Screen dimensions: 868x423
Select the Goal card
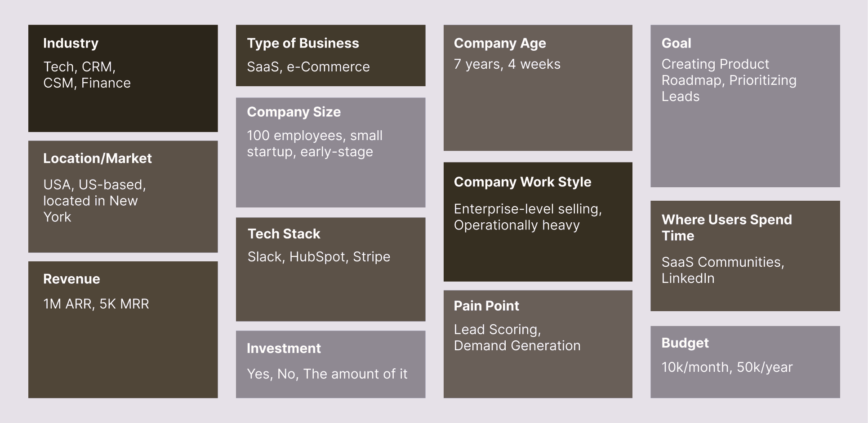pyautogui.click(x=745, y=106)
